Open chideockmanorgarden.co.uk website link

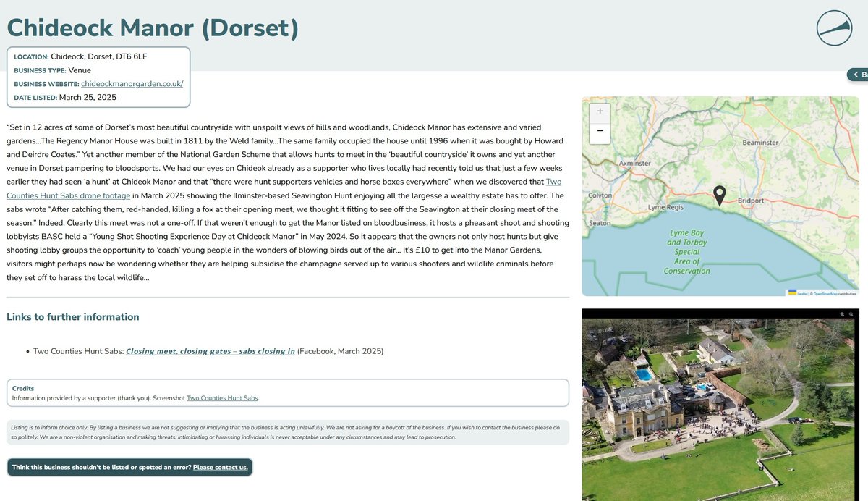(x=132, y=83)
